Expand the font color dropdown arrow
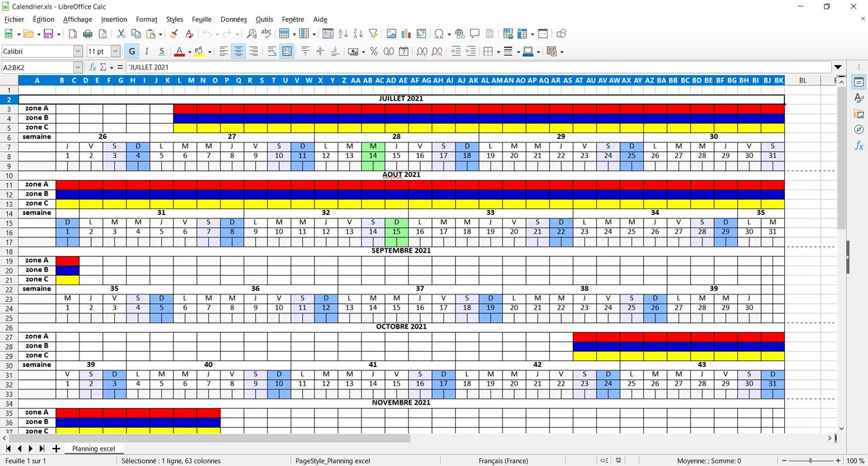Screen dimensions: 868x466 (x=189, y=51)
